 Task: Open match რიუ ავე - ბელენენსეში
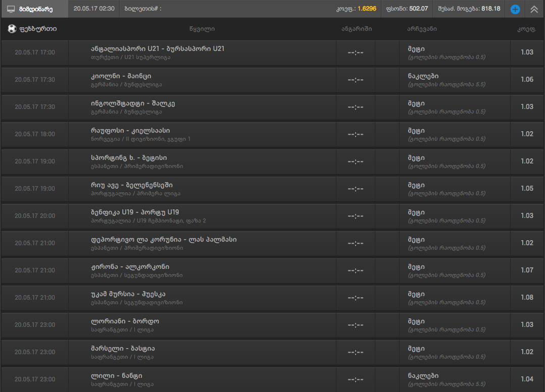(x=132, y=185)
